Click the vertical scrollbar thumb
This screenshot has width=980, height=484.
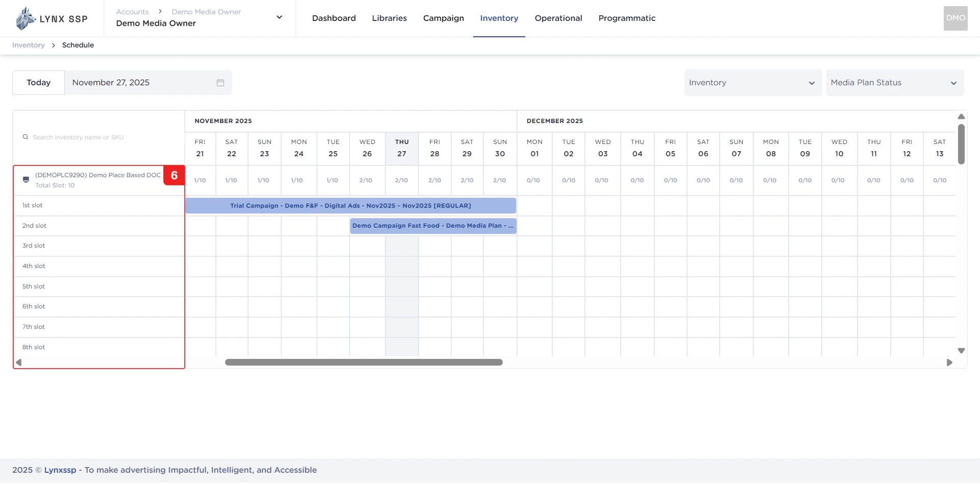[961, 144]
